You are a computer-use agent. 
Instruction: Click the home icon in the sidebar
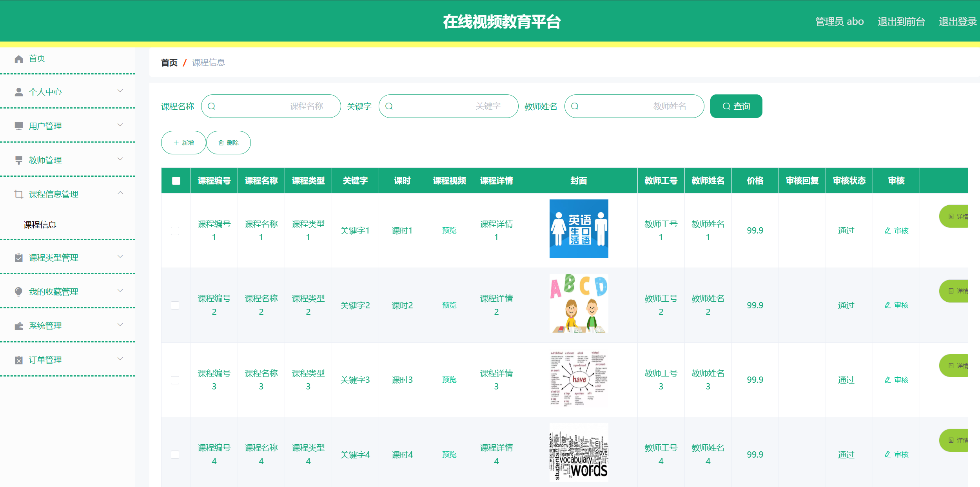pyautogui.click(x=18, y=59)
